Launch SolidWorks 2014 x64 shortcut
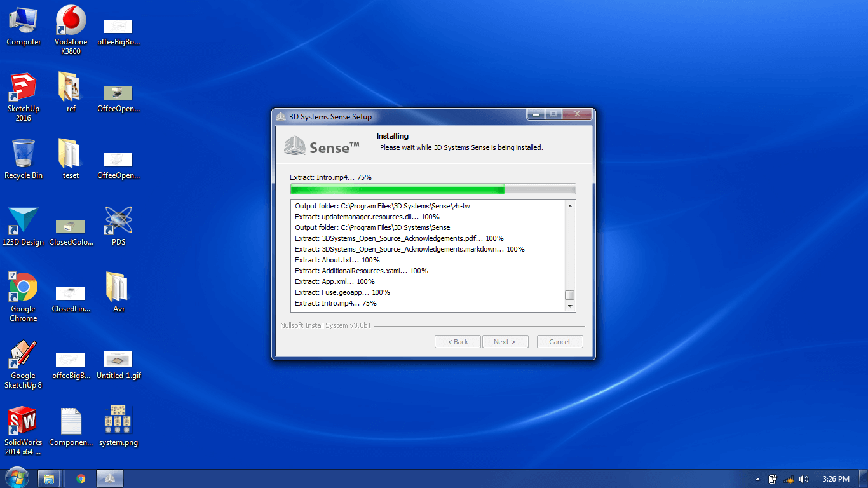Screen dimensions: 868x488 24,431
